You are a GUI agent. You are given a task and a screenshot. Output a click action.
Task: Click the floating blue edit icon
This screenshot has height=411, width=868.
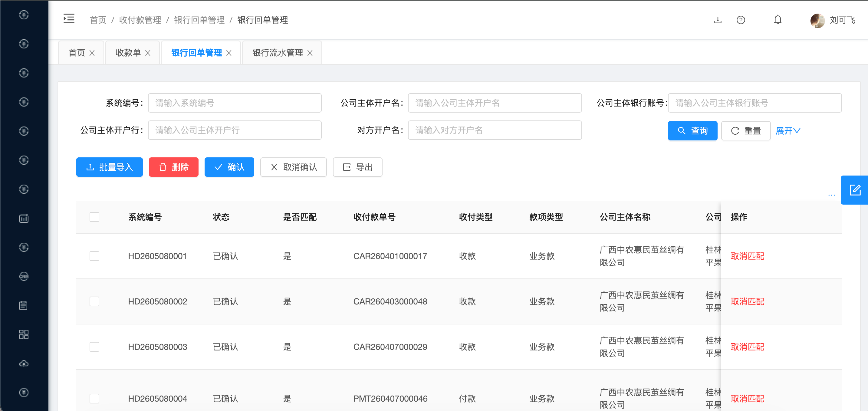855,190
